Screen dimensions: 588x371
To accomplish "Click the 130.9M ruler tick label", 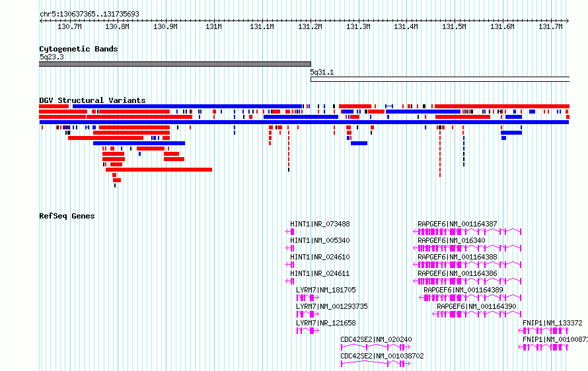I will [x=165, y=26].
